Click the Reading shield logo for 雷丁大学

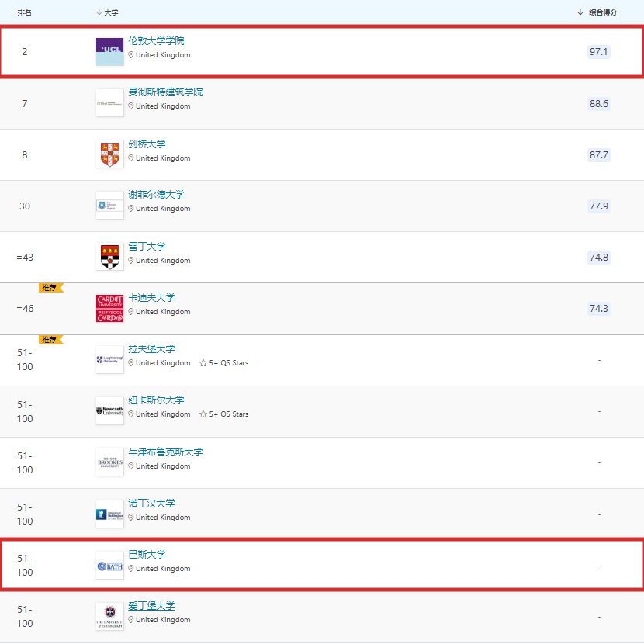pos(109,257)
